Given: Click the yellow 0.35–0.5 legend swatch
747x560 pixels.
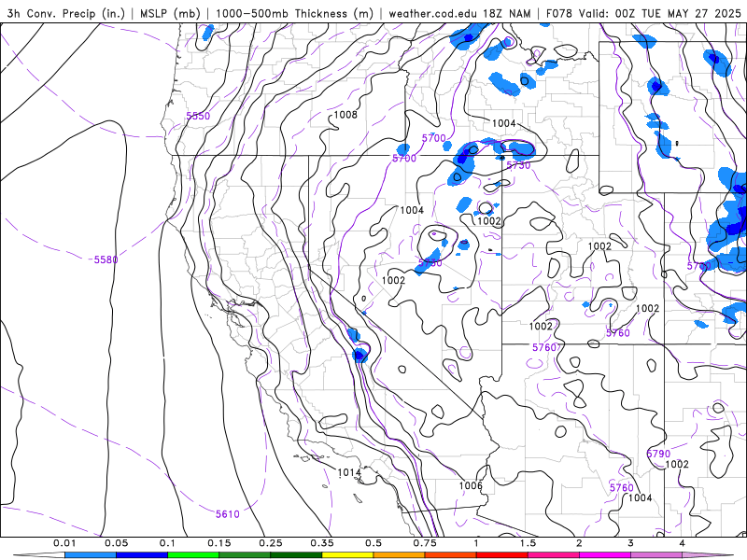Looking at the screenshot, I should [x=347, y=555].
